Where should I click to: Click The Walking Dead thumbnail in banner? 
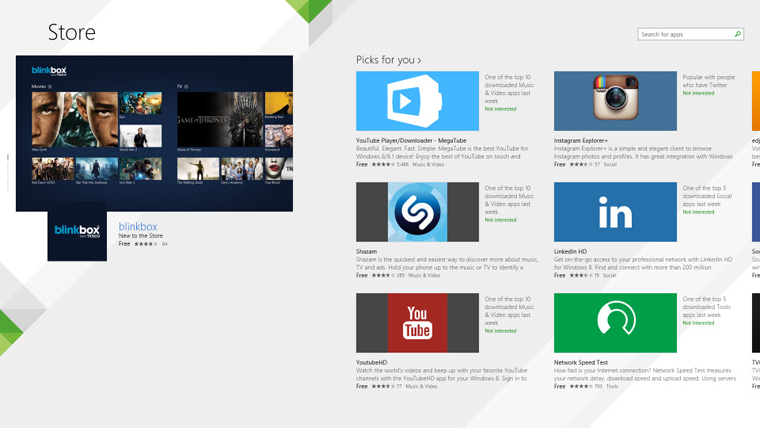coord(198,169)
